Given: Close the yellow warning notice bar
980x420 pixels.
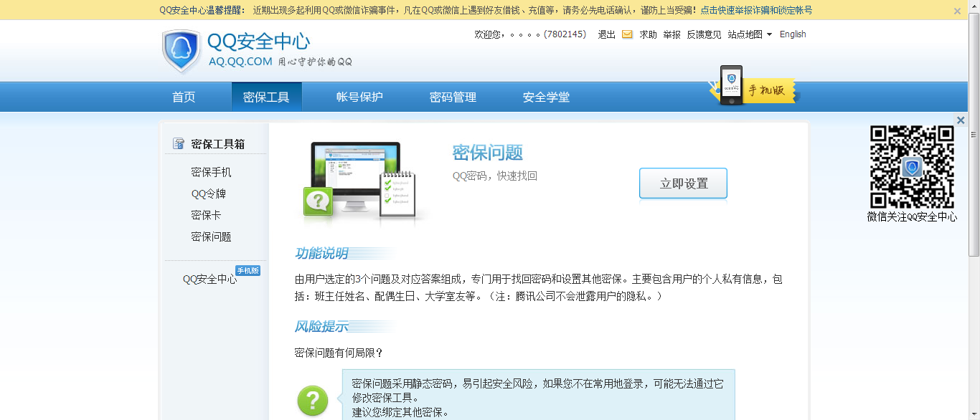Looking at the screenshot, I should (x=957, y=11).
